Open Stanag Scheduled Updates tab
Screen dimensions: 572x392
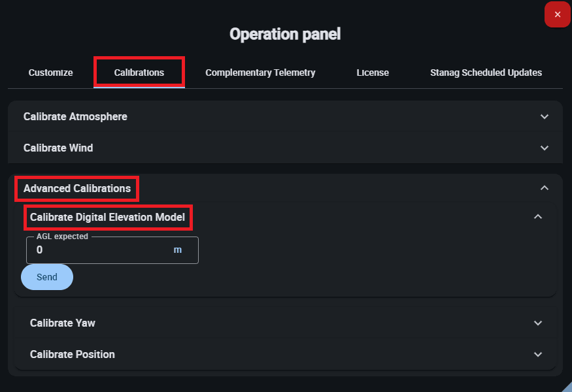click(x=486, y=73)
